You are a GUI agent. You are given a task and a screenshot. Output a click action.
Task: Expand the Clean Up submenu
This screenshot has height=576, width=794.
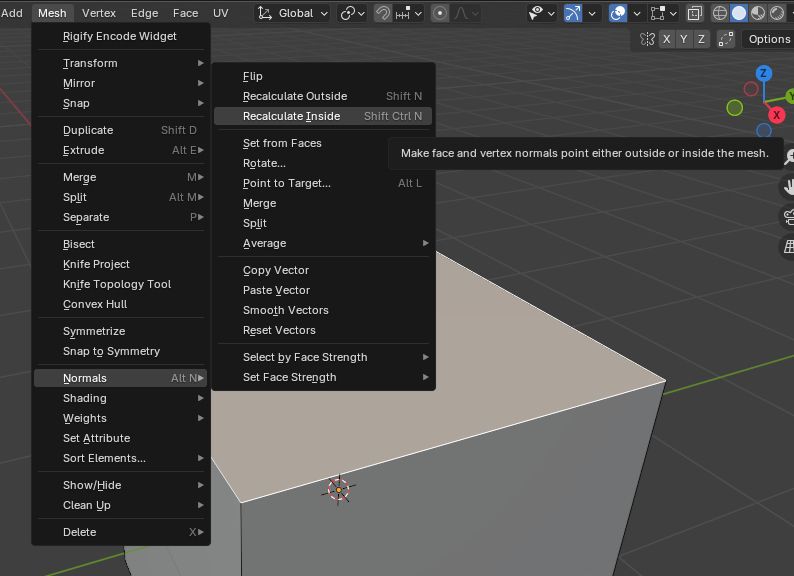pos(121,506)
